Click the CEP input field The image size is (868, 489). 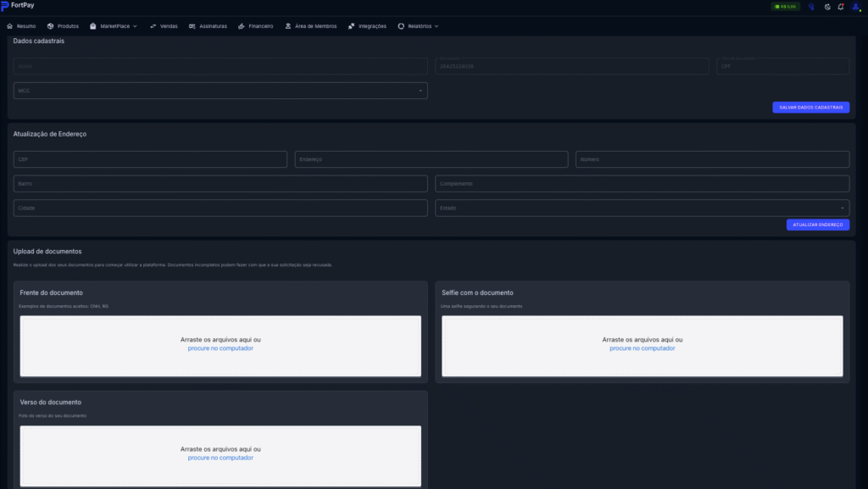[150, 159]
